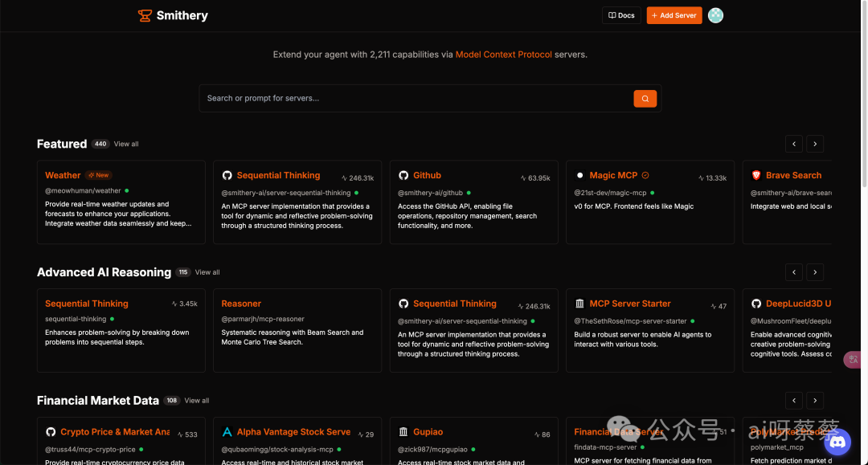Open the MCP Server Starter card

[630, 304]
